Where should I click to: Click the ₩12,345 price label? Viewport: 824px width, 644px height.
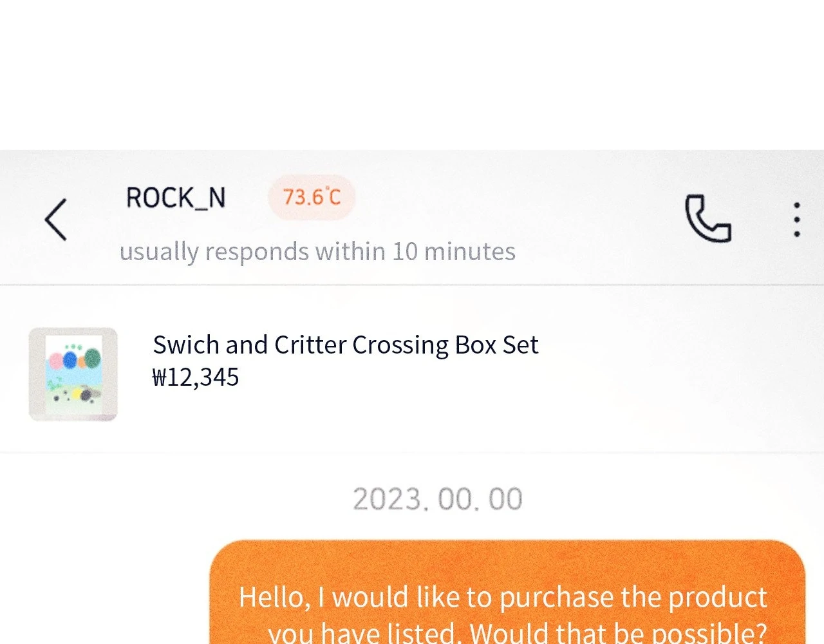click(x=196, y=377)
